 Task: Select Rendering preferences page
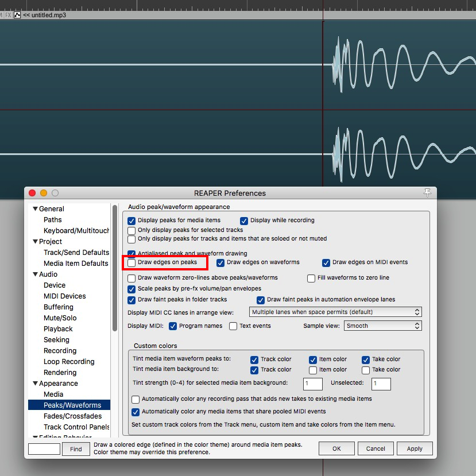[60, 373]
